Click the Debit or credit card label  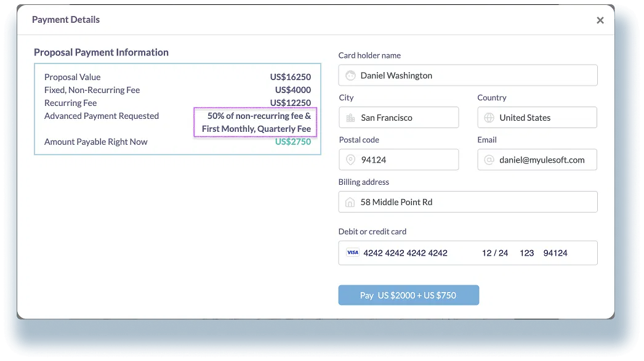click(372, 232)
